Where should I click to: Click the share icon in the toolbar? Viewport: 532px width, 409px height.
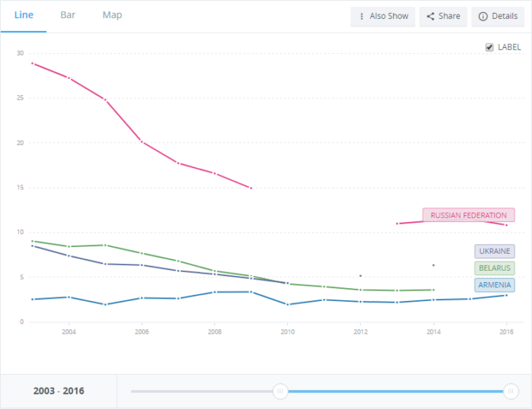430,16
